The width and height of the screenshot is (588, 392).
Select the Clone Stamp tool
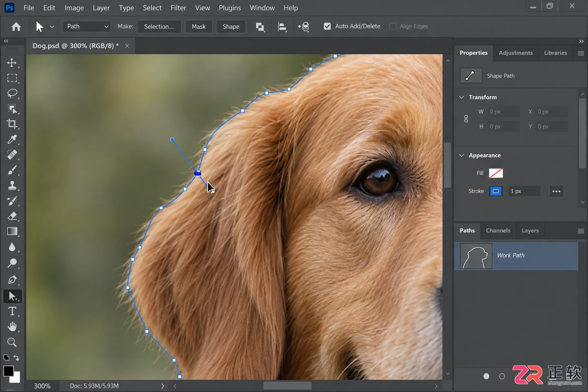point(12,185)
